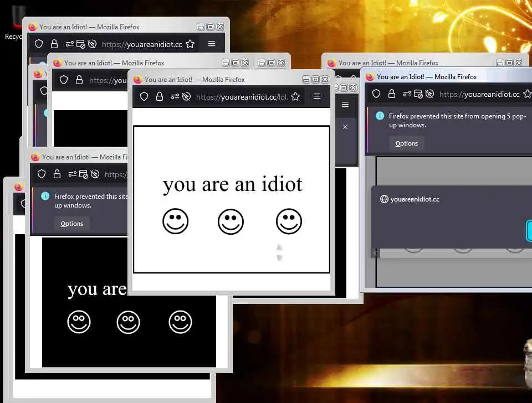Open the hamburger menu in the top-left Firefox window
Screen dimensions: 532x403
[212, 44]
